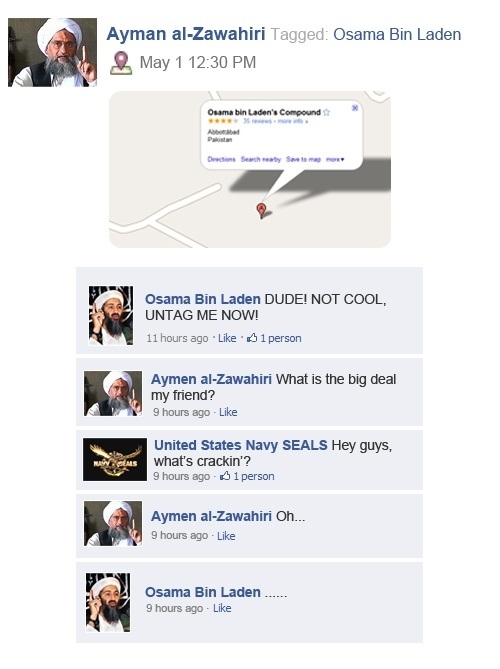Close the map info popup

355,108
